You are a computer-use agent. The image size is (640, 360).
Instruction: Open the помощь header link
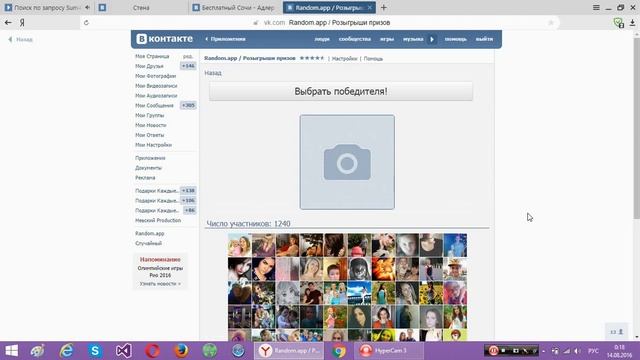coord(456,39)
